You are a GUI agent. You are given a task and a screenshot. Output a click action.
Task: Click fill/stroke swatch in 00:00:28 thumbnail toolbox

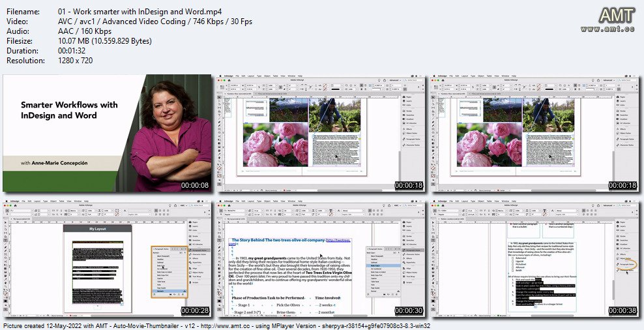(x=6, y=293)
